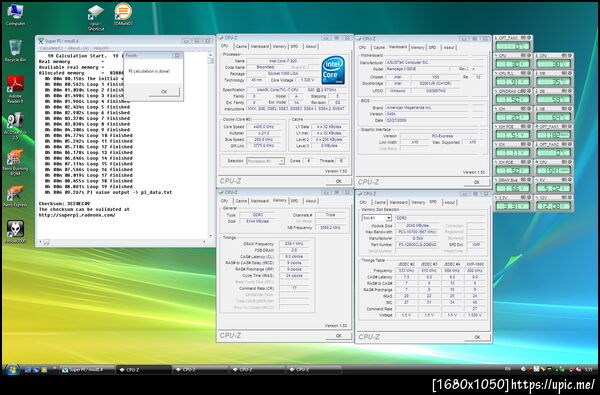Open About tab in CPU-Z SPD window
This screenshot has height=395, width=600.
click(x=449, y=202)
